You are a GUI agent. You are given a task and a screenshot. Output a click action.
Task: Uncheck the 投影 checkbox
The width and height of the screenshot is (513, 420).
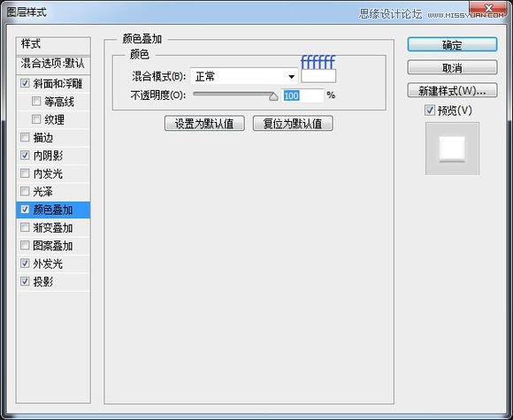click(x=25, y=281)
